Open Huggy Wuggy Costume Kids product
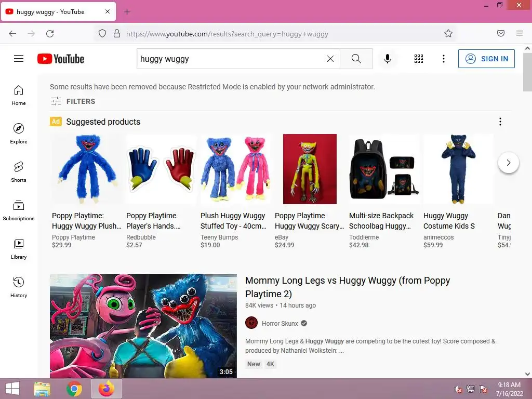The image size is (532, 399). click(x=449, y=221)
